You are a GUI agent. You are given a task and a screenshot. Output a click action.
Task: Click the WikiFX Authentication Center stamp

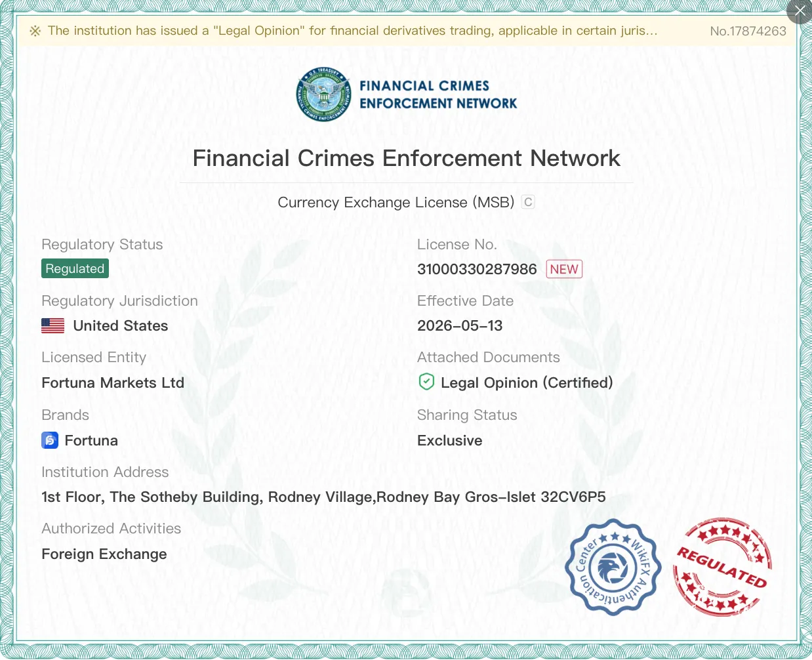[x=613, y=567]
